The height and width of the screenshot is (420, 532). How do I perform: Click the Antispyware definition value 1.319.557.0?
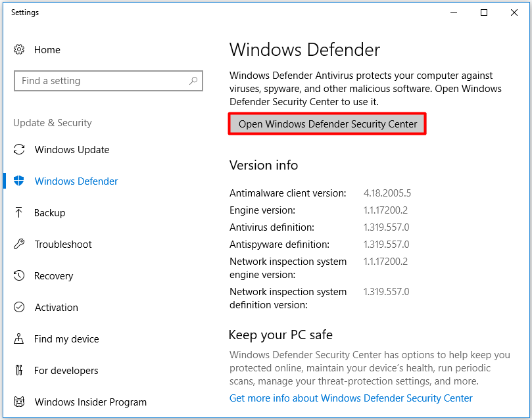[387, 245]
